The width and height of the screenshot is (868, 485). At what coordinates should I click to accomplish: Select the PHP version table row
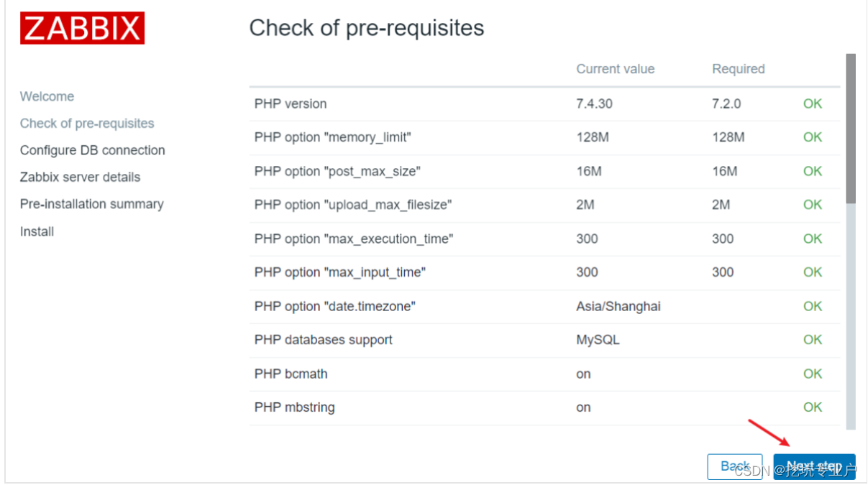point(431,103)
